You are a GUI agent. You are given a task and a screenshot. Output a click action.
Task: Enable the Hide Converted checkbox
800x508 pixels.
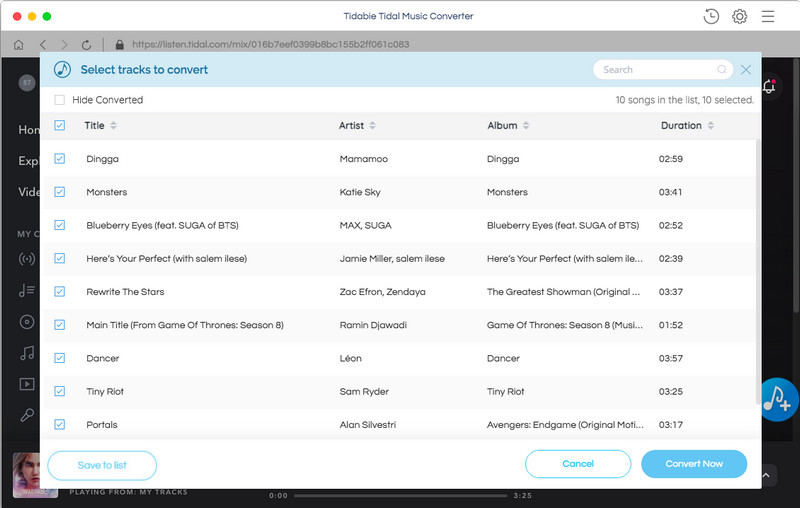(60, 100)
